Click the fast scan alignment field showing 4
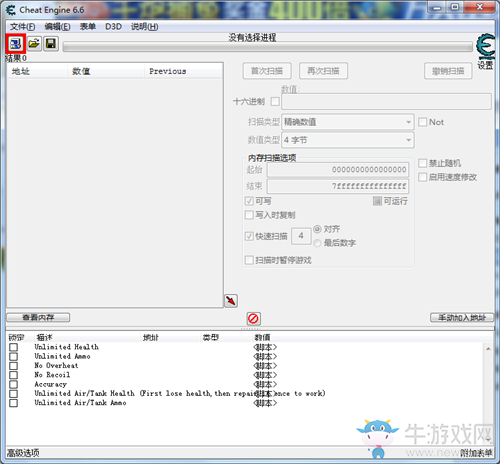500x464 pixels. pos(301,236)
